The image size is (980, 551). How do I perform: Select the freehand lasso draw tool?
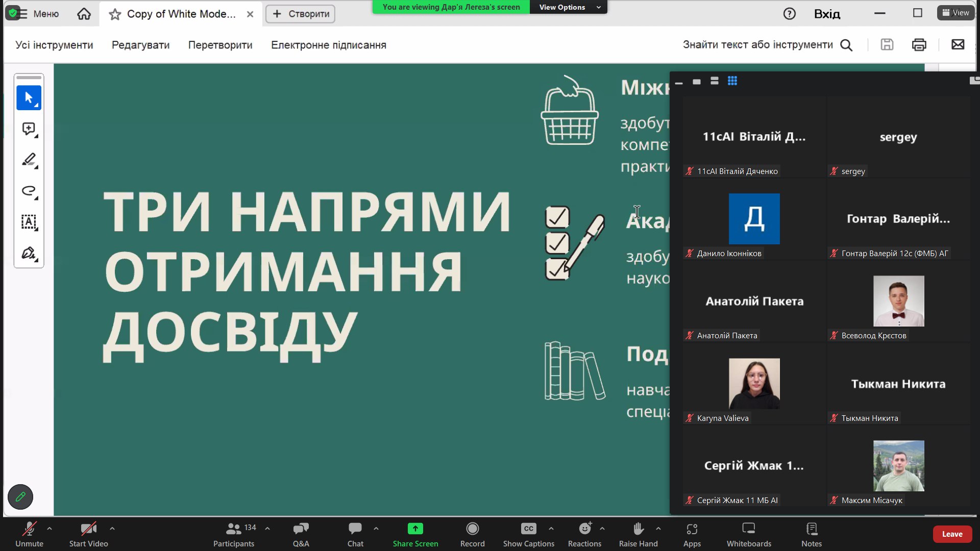[x=29, y=191]
